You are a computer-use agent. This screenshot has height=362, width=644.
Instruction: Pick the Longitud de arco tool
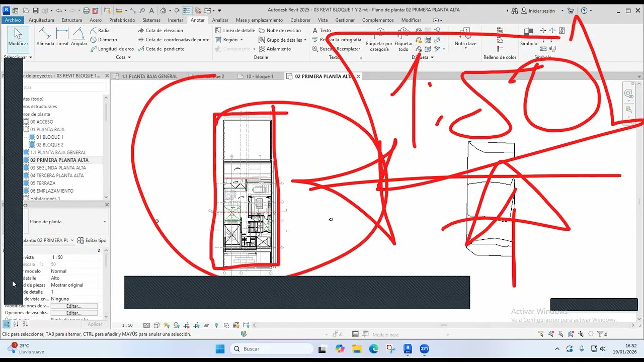[x=112, y=49]
